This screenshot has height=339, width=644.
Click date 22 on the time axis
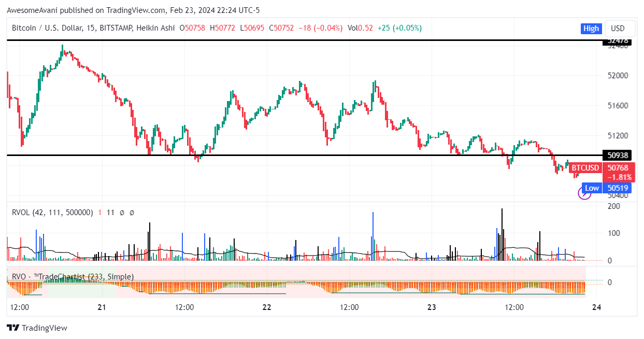[x=267, y=307]
